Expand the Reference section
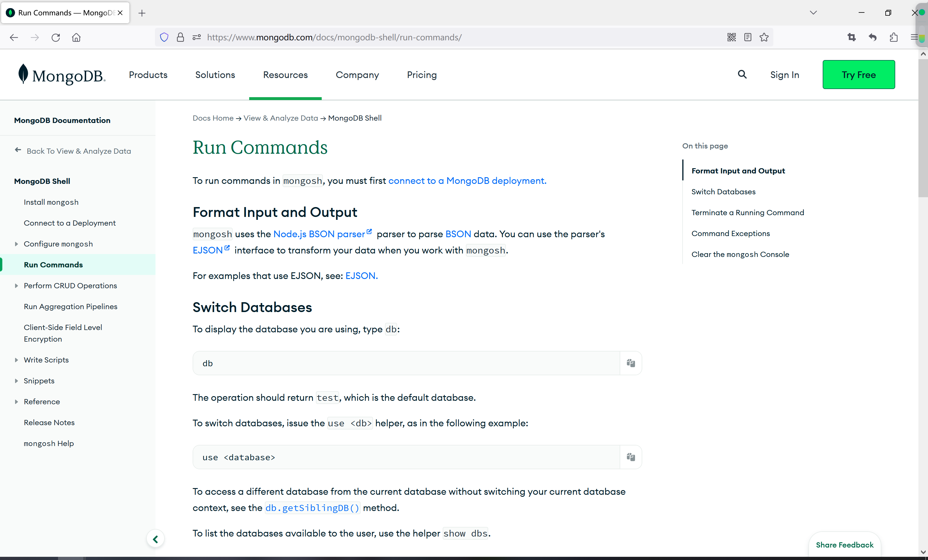This screenshot has width=928, height=560. tap(16, 402)
